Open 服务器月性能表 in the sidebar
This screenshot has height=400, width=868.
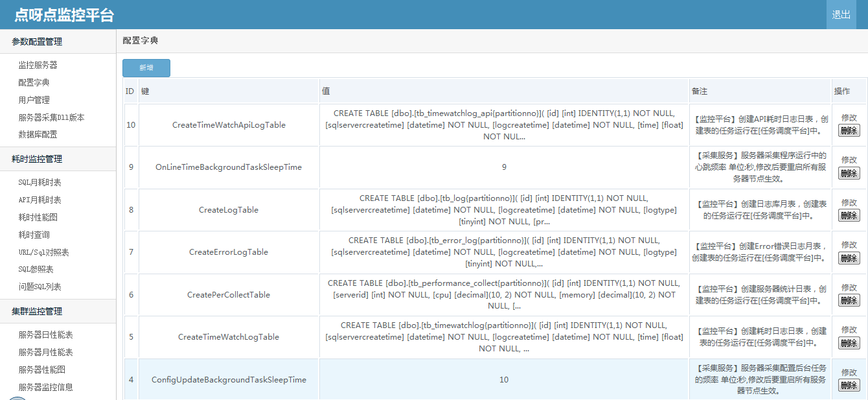pos(46,352)
